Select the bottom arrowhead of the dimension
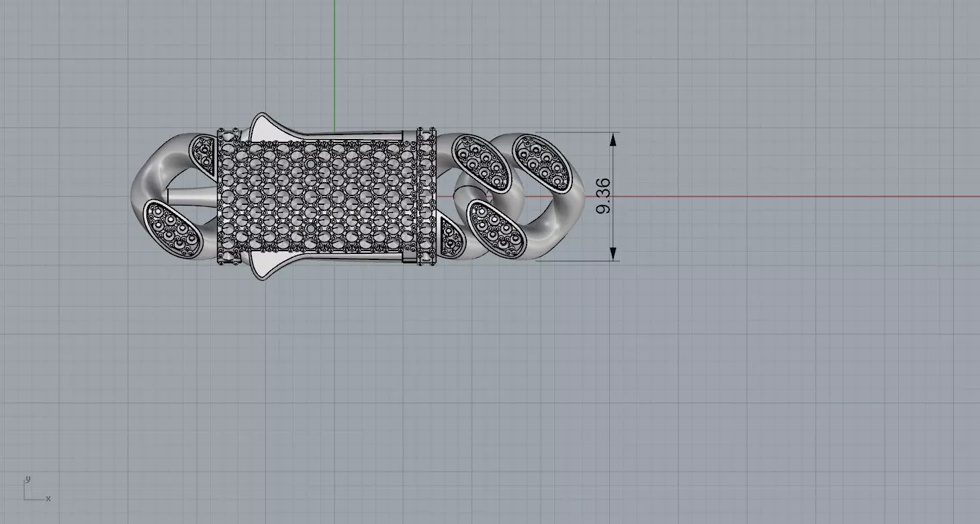Screen dimensions: 980x524 pos(613,253)
